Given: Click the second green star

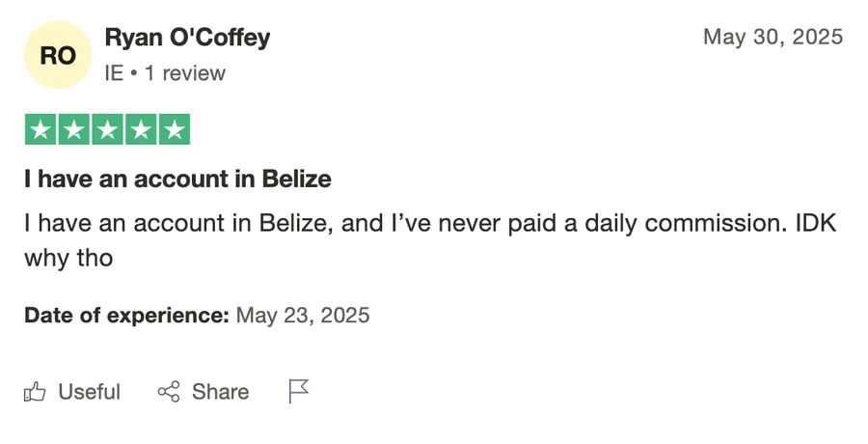Looking at the screenshot, I should (73, 129).
